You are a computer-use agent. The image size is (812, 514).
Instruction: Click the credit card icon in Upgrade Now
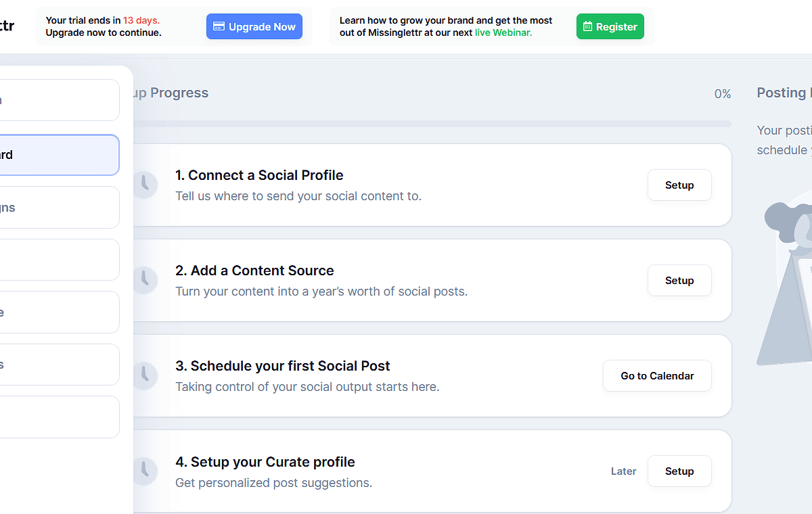(219, 27)
